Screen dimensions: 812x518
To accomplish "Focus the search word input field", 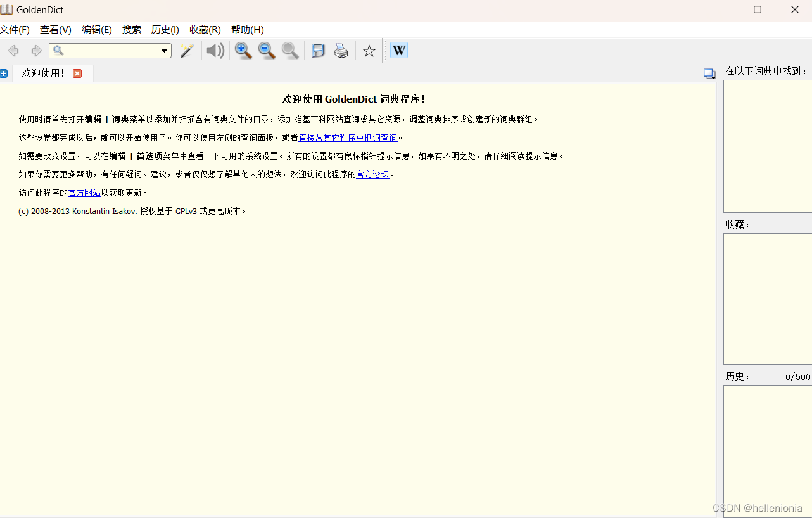I will point(111,51).
